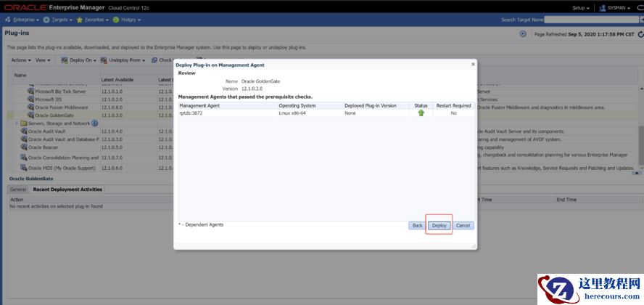Click the Oracle Beacon plug-in icon
This screenshot has width=644, height=305.
point(23,147)
